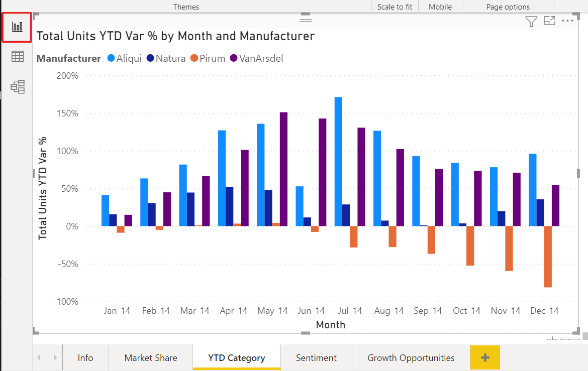588x371 pixels.
Task: Switch to the Data table view
Action: (18, 57)
